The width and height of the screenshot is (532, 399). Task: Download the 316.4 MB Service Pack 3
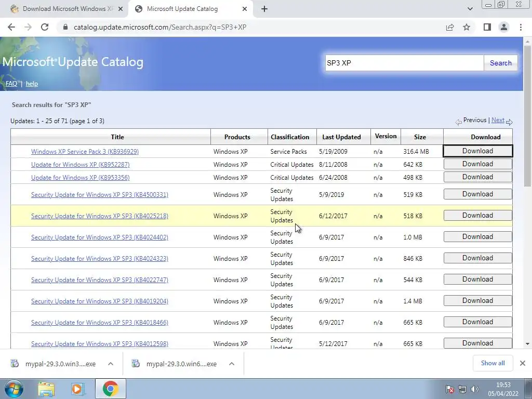[x=478, y=151]
